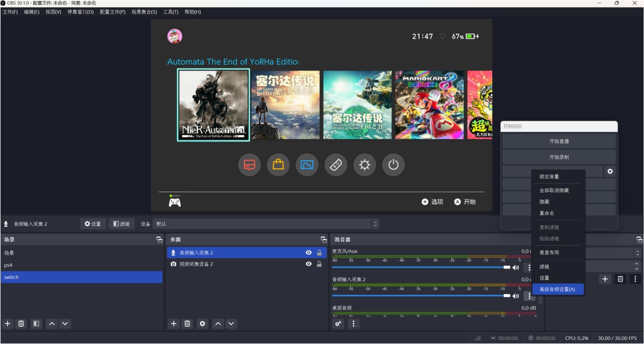Mute the 麦克风/Aux speaker icon

[516, 267]
